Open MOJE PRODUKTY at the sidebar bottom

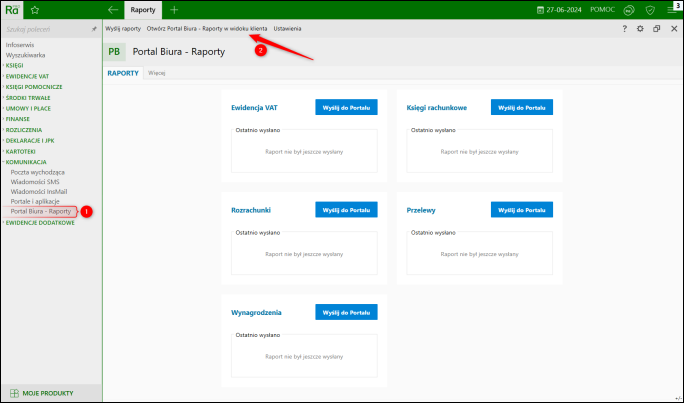click(48, 393)
